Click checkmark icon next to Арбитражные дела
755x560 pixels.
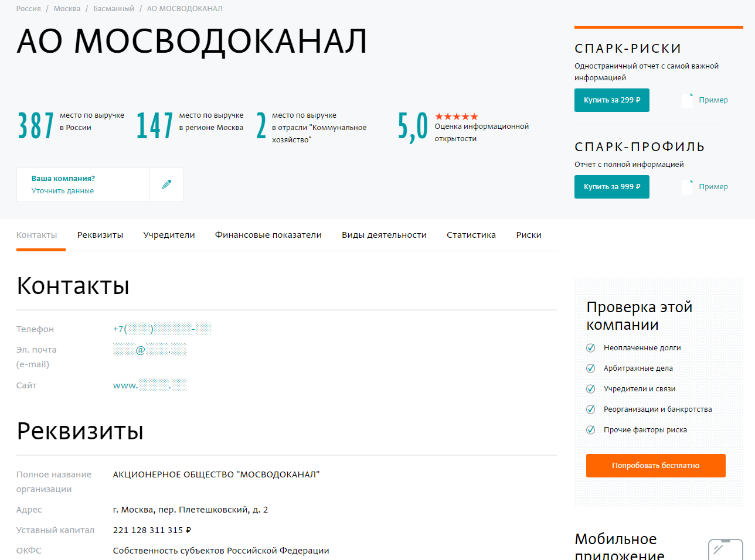tap(591, 368)
